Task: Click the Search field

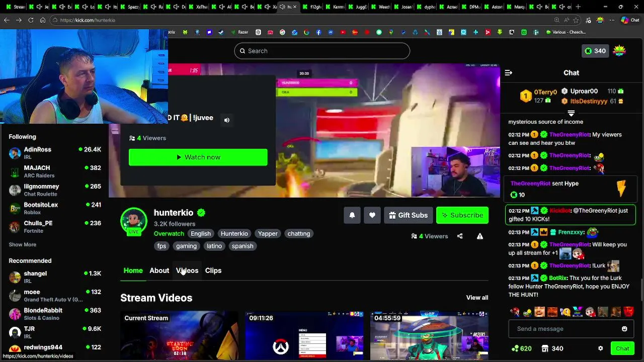Action: tap(322, 51)
